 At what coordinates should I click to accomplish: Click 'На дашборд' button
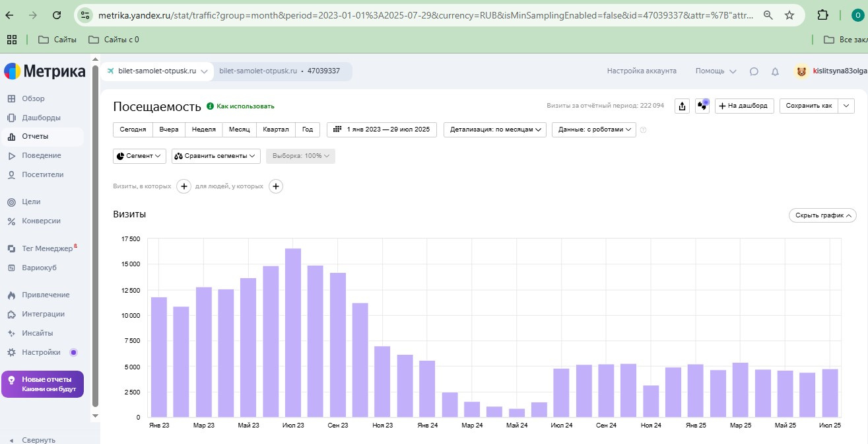[745, 106]
